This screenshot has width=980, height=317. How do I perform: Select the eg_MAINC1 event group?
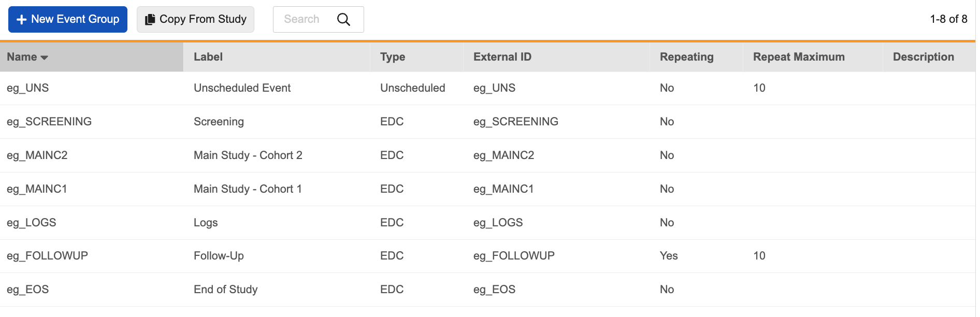coord(37,189)
